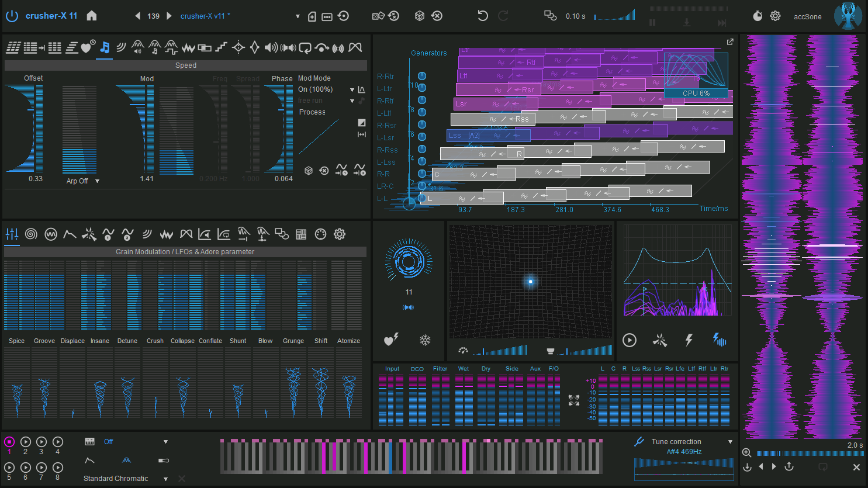The width and height of the screenshot is (868, 488).
Task: Close the waveform panel with X
Action: coord(856,467)
